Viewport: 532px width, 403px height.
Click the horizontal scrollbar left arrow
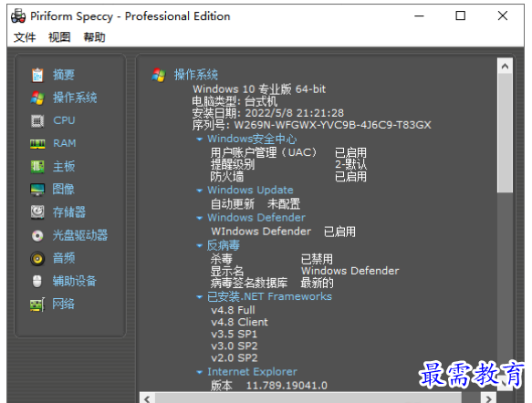click(147, 398)
